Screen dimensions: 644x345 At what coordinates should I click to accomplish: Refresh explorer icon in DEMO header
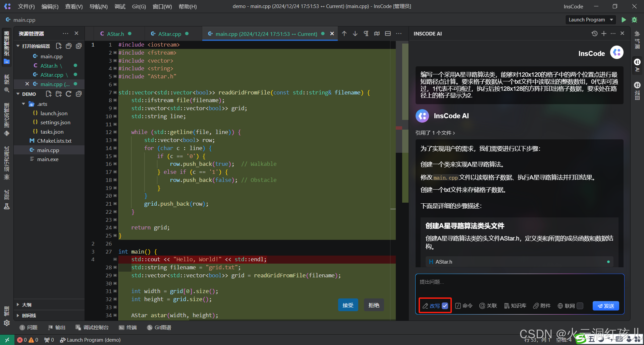tap(68, 94)
